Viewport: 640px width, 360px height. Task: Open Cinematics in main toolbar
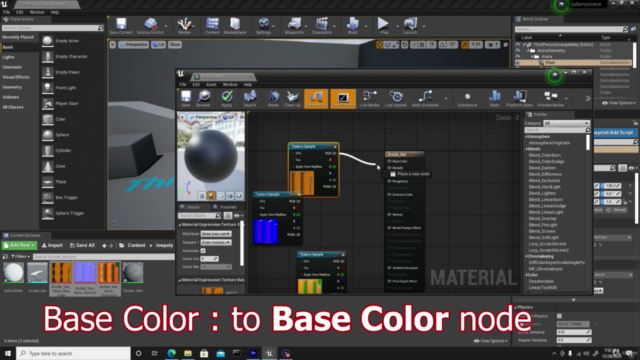(322, 26)
